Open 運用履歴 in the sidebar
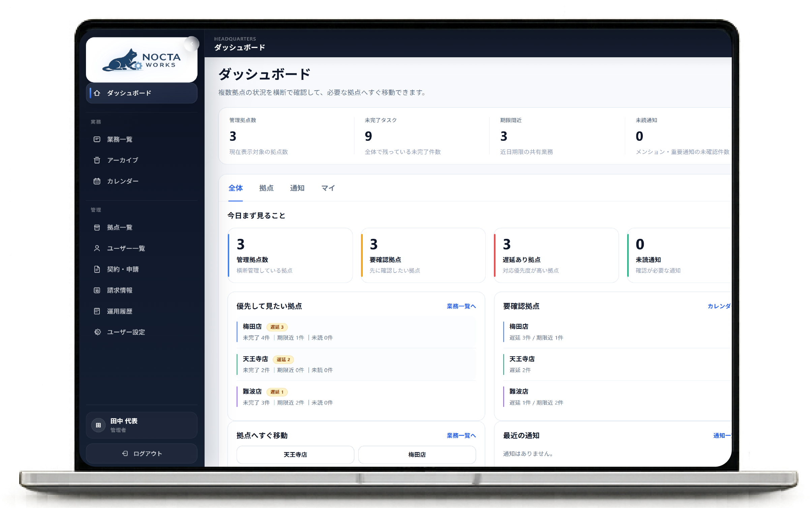 click(142, 311)
